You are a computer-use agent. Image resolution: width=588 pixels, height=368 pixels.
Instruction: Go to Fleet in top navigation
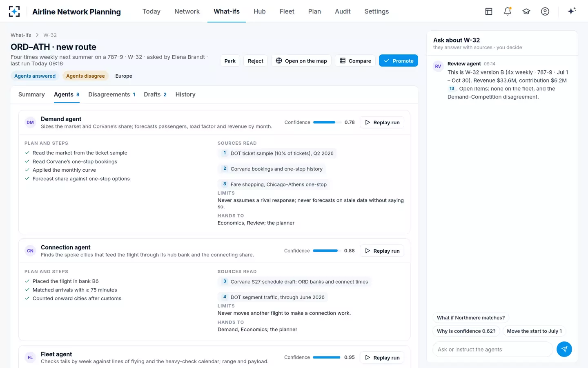click(x=287, y=11)
